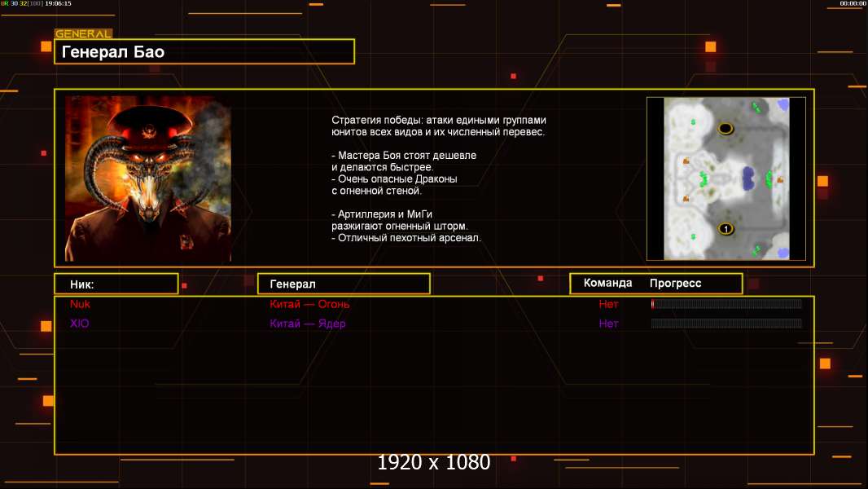Viewport: 868px width, 489px height.
Task: Click the General Bao portrait image
Action: (x=148, y=178)
